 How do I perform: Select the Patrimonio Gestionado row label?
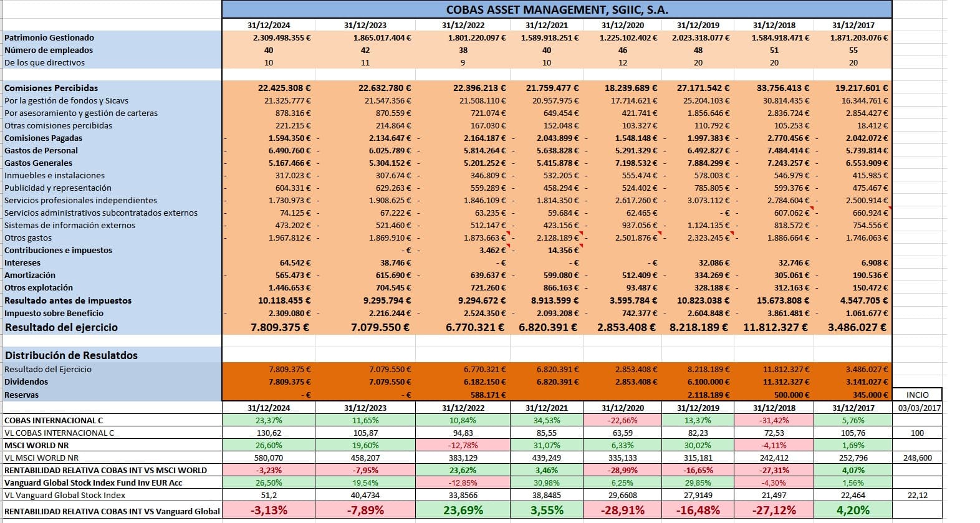pos(49,38)
